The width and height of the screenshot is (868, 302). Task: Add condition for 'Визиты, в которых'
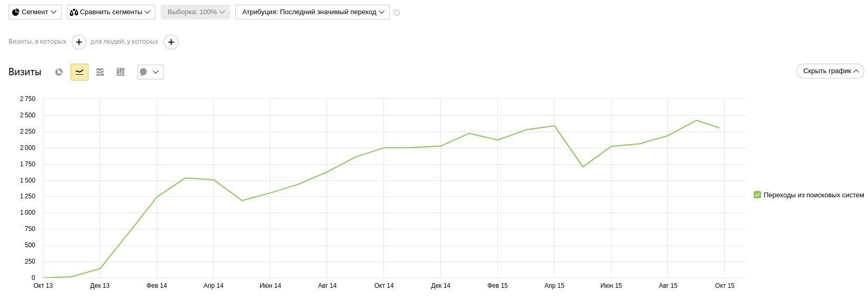pyautogui.click(x=79, y=42)
